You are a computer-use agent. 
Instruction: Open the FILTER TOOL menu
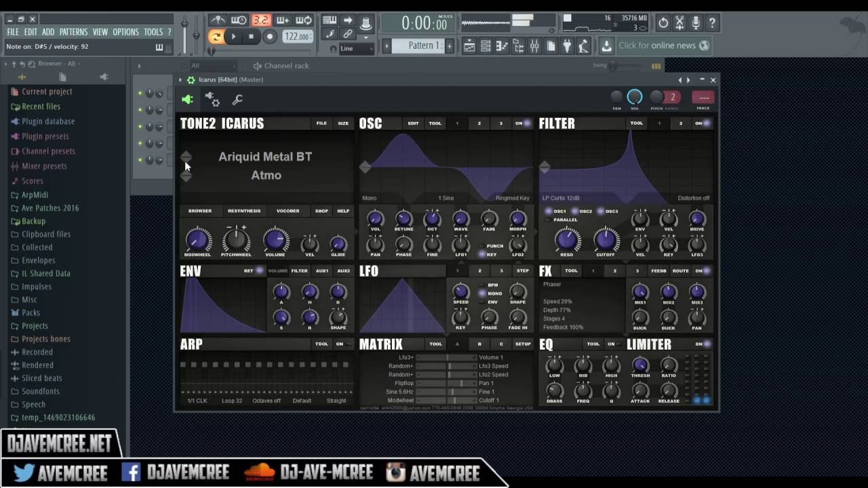click(x=636, y=123)
